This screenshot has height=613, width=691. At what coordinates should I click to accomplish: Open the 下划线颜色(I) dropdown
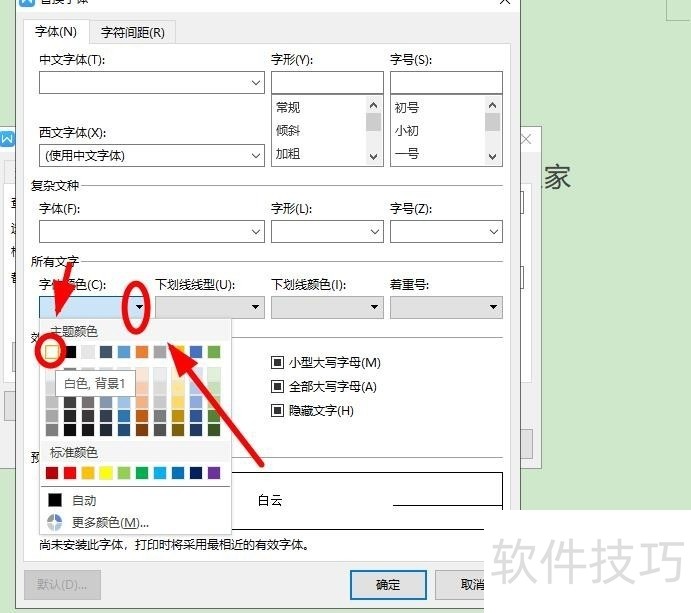tap(327, 307)
